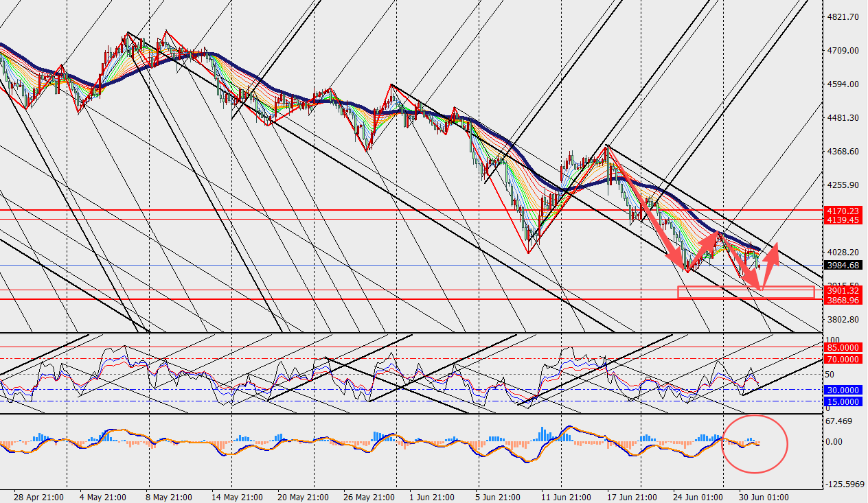The height and width of the screenshot is (503, 868).
Task: Click the 85.0000 overbought level label
Action: click(843, 348)
